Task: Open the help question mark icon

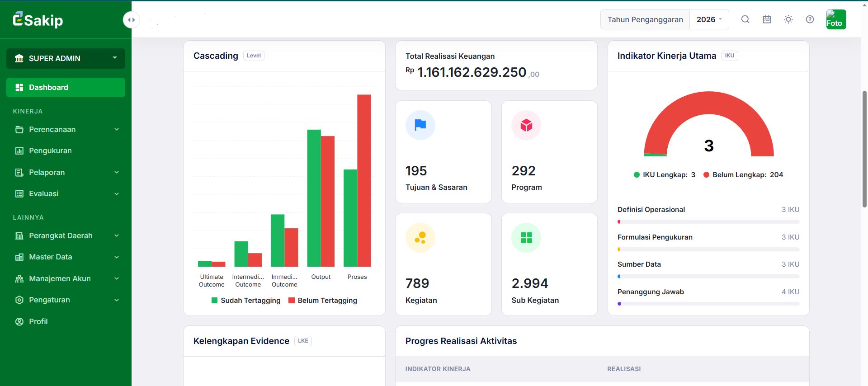Action: pyautogui.click(x=810, y=19)
